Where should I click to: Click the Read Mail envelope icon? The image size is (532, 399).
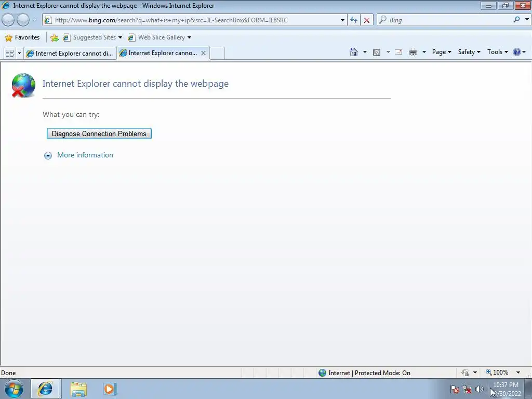[398, 52]
